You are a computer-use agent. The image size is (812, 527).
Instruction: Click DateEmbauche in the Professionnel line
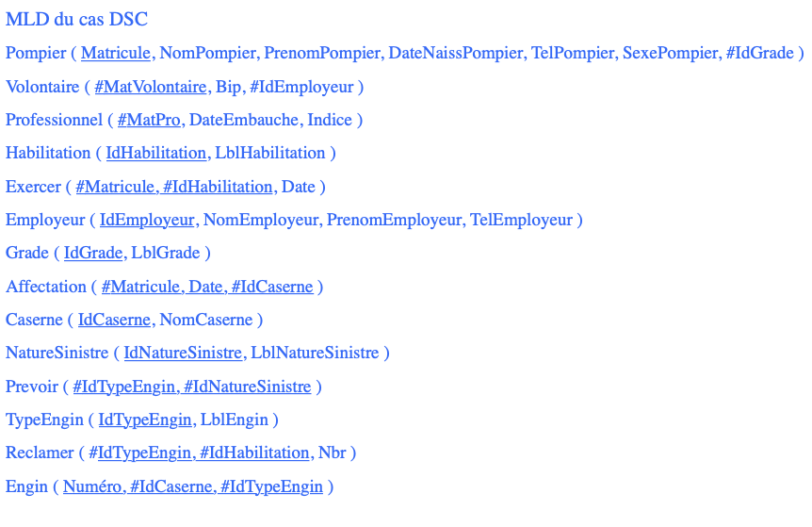[x=234, y=121]
